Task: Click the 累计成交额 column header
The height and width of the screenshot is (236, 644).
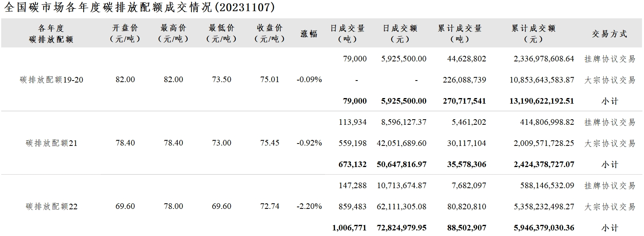Action: click(x=533, y=34)
